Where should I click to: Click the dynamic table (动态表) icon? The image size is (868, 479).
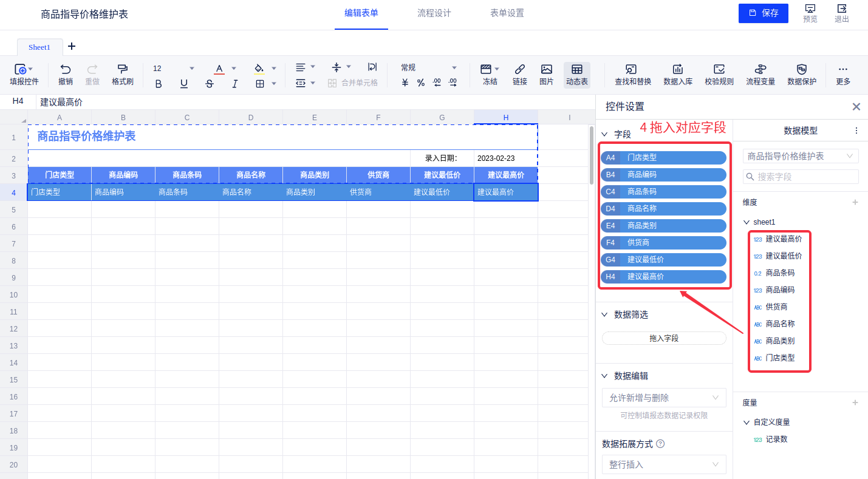(576, 69)
